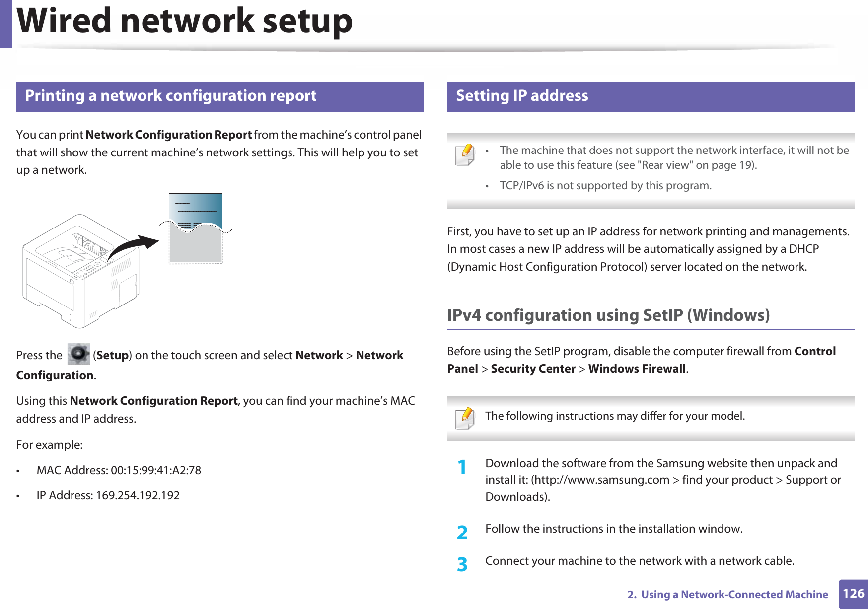Click the 'Setting IP address' section header
Screen dimensions: 868x609
522,96
